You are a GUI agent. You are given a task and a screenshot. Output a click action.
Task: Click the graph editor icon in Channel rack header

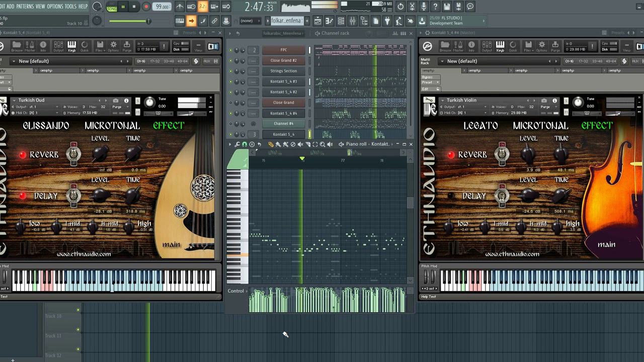395,33
